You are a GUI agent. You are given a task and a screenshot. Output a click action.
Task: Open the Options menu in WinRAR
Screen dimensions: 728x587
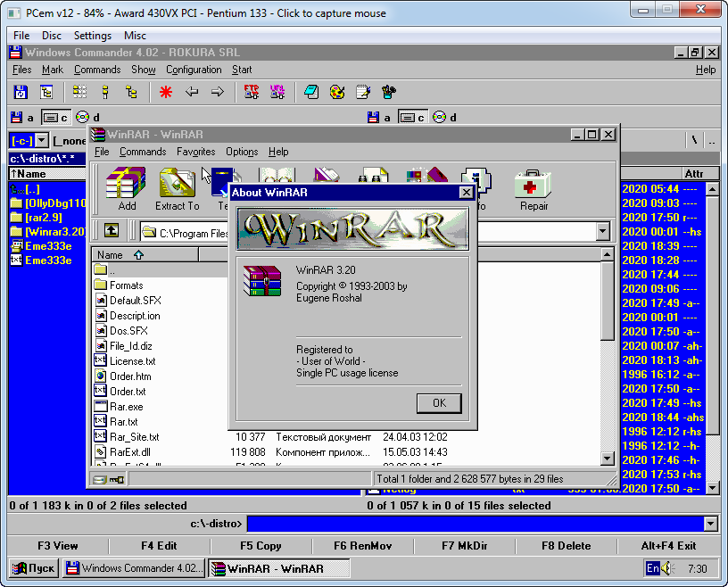pos(241,152)
